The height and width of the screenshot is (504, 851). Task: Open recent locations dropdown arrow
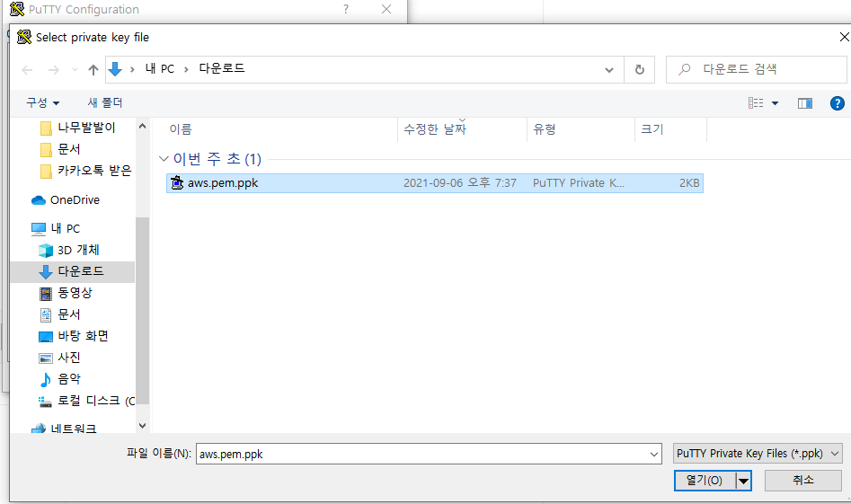tap(75, 69)
